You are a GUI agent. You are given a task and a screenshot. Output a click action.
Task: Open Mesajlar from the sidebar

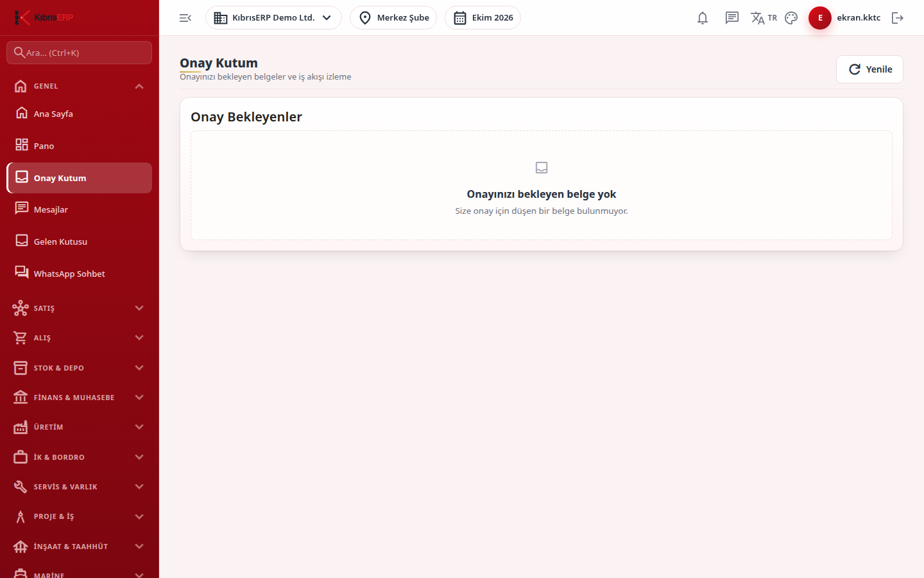[80, 209]
